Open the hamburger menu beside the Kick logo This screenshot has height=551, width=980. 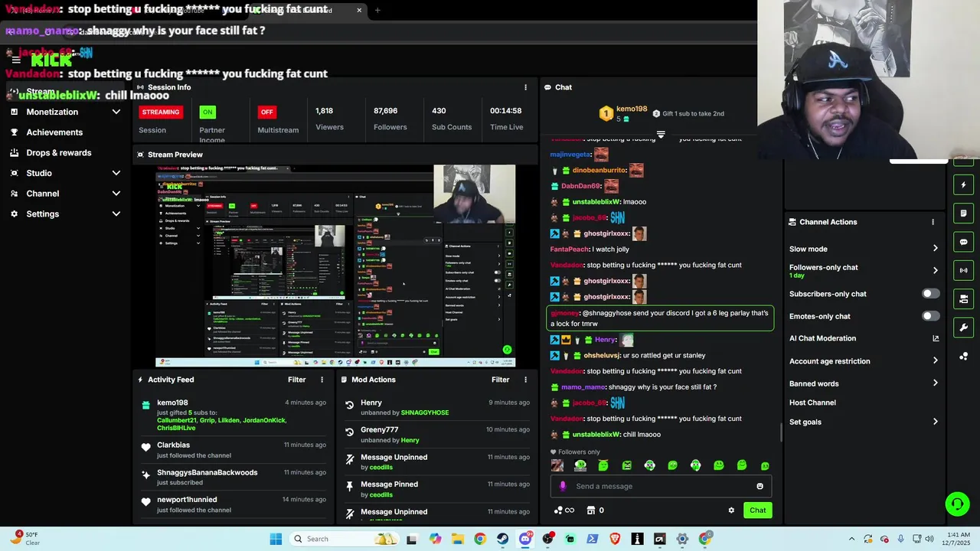[x=16, y=60]
